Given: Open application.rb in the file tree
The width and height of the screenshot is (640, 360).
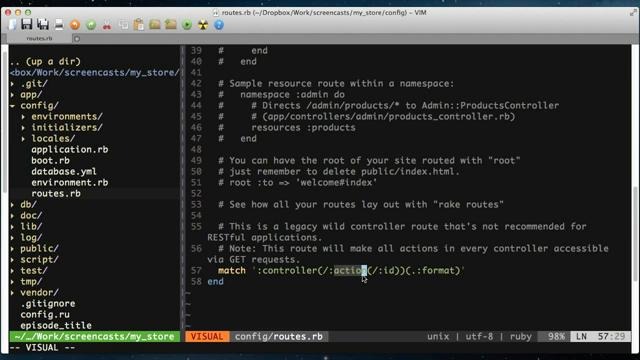Looking at the screenshot, I should [70, 150].
